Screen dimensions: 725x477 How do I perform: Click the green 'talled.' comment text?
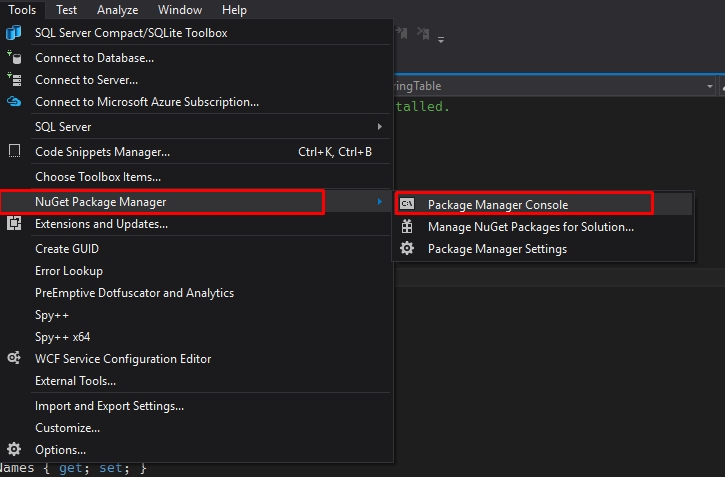[423, 106]
